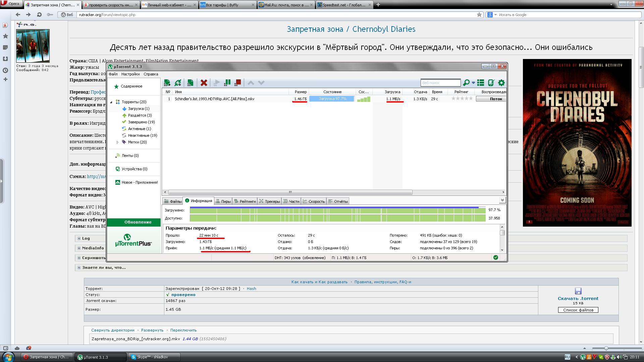Click the µTorrentPlus banner

tap(133, 241)
